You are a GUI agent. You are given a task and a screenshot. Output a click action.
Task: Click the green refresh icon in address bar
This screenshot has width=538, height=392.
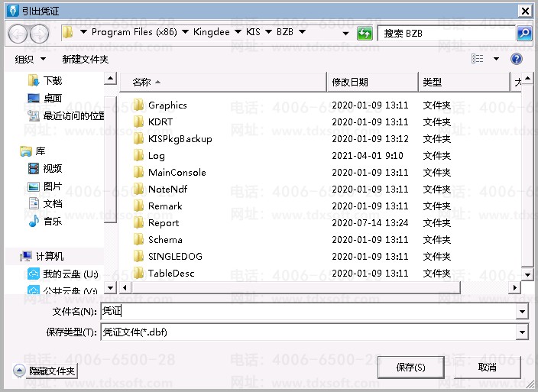click(x=365, y=33)
